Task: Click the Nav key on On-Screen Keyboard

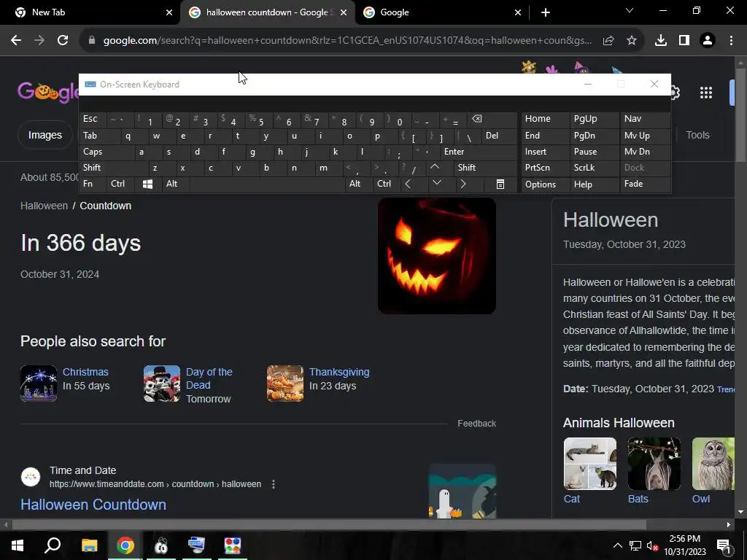Action: (x=645, y=119)
